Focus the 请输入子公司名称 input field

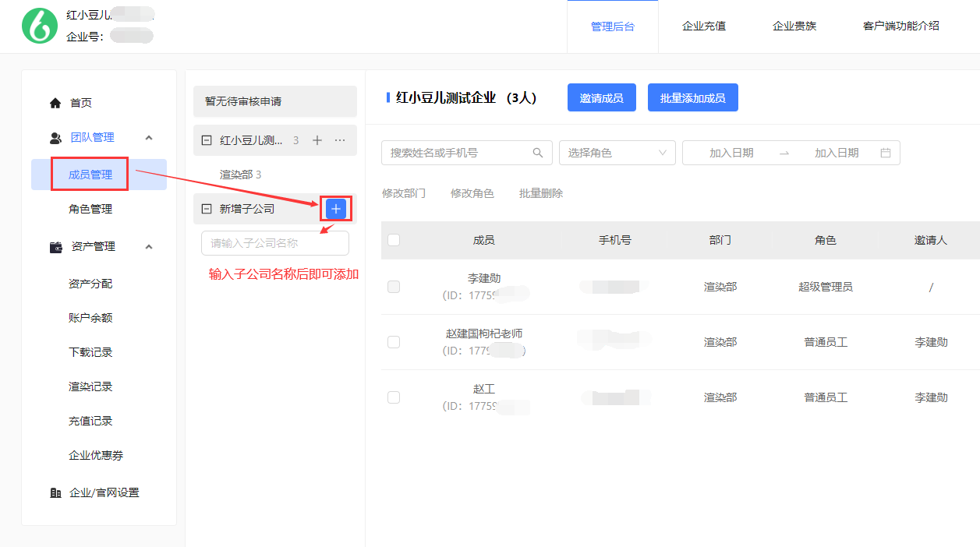coord(275,243)
